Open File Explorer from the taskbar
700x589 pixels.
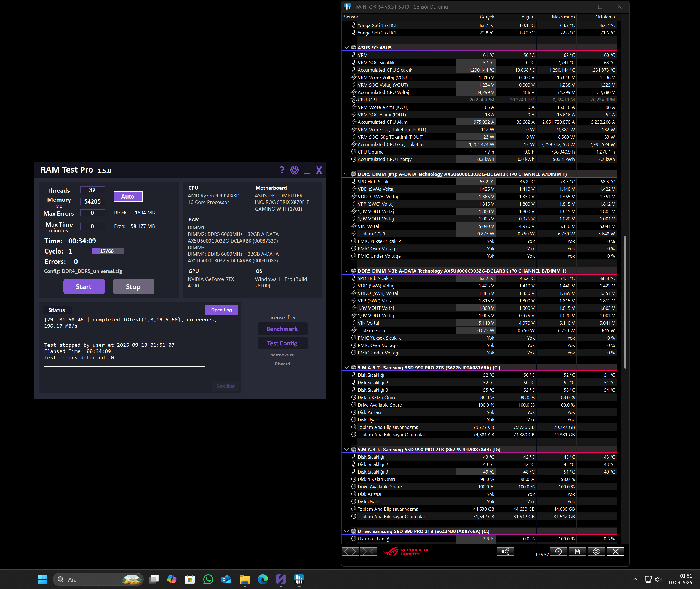coord(245,580)
